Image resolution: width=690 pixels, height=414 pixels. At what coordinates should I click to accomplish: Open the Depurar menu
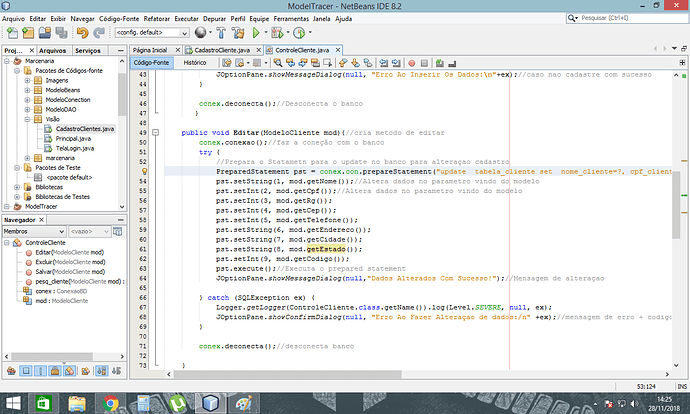click(214, 18)
